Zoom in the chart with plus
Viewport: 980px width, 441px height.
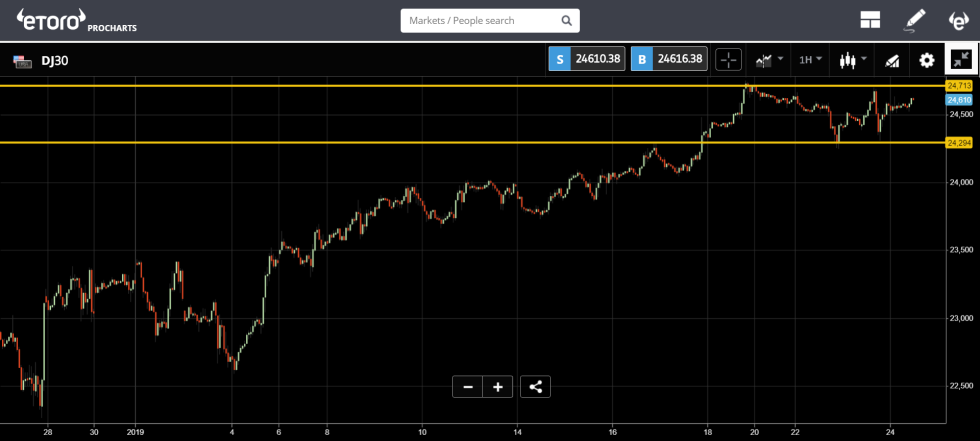point(497,387)
